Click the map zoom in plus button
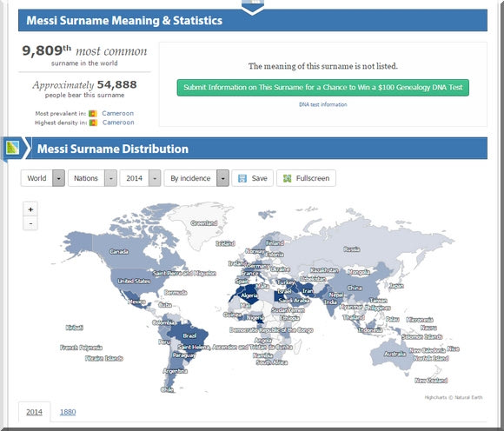 pyautogui.click(x=30, y=209)
